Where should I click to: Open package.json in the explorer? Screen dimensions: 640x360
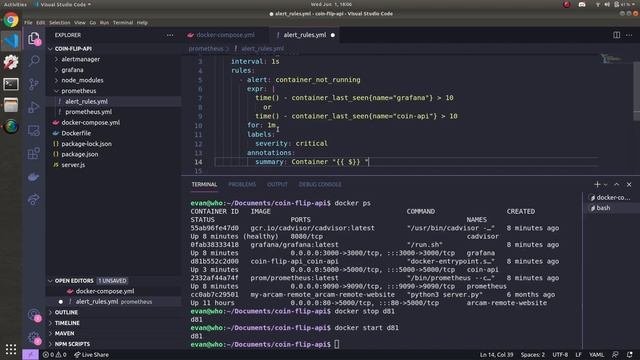point(80,154)
